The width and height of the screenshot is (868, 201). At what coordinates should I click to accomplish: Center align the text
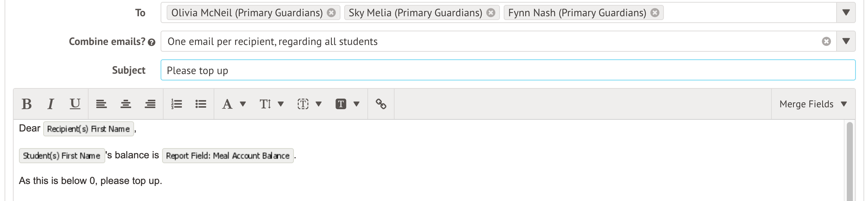pyautogui.click(x=126, y=104)
